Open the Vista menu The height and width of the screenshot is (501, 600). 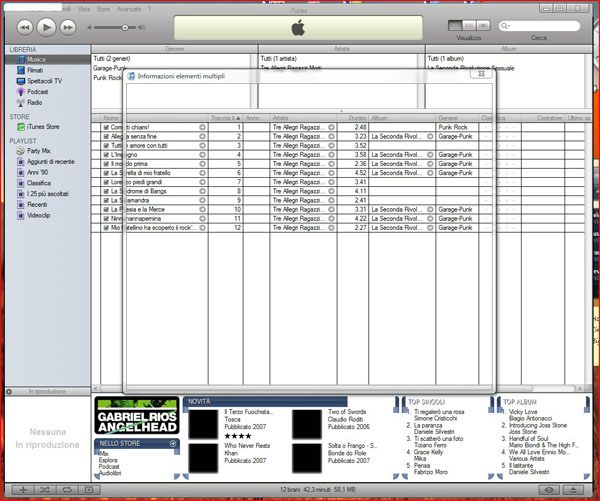point(84,9)
